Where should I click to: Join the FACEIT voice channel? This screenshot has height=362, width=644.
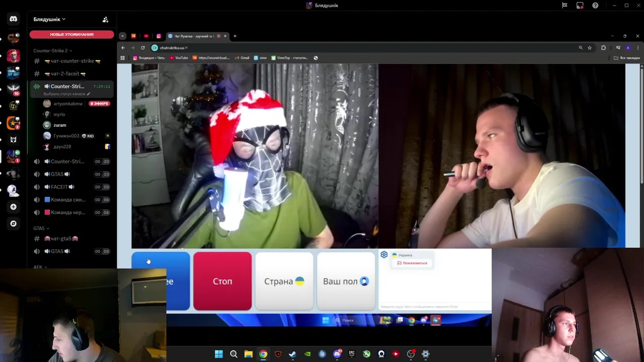[71, 187]
